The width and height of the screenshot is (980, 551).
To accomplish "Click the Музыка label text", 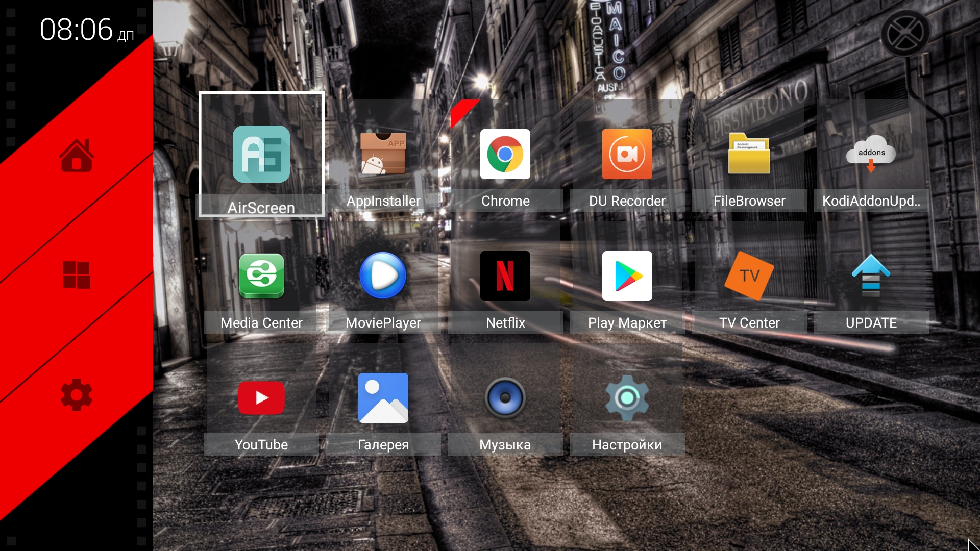I will 505,445.
